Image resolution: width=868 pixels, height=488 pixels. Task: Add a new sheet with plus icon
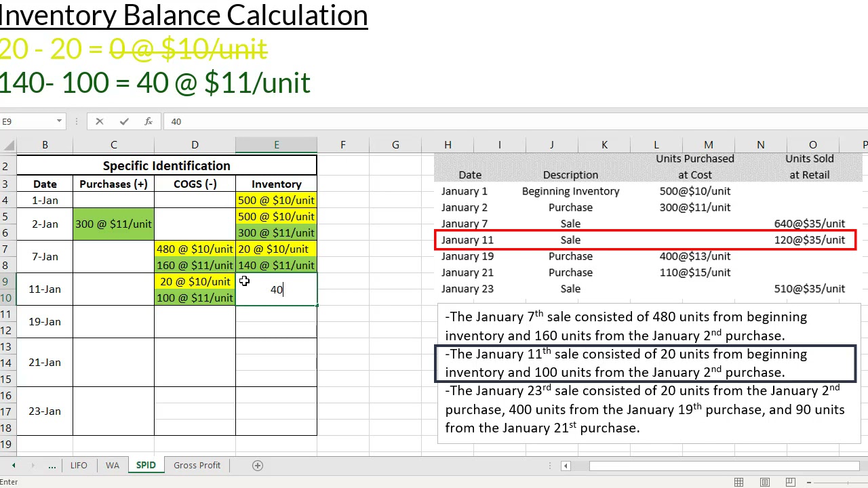pos(258,465)
